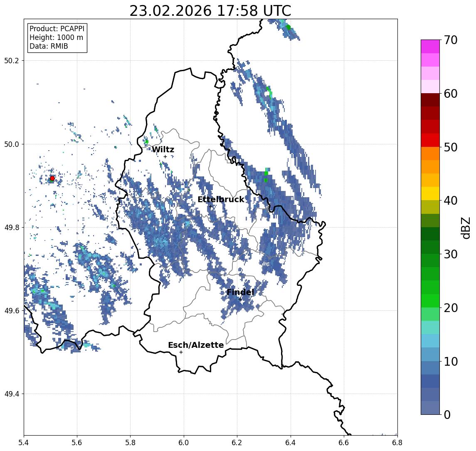Click the longitude 5.4 axis label
The image size is (476, 451).
pyautogui.click(x=24, y=443)
